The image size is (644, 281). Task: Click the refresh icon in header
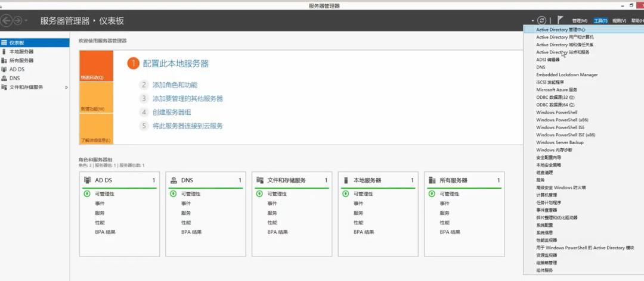[541, 21]
